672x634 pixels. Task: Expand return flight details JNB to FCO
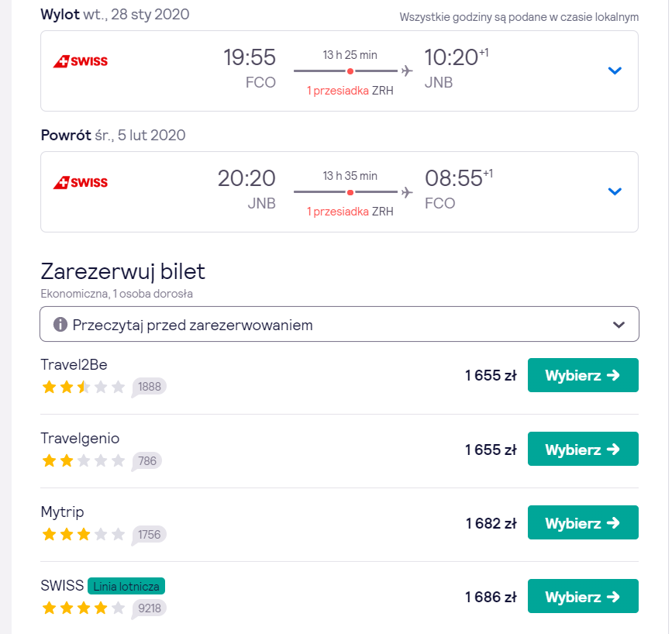click(x=615, y=191)
